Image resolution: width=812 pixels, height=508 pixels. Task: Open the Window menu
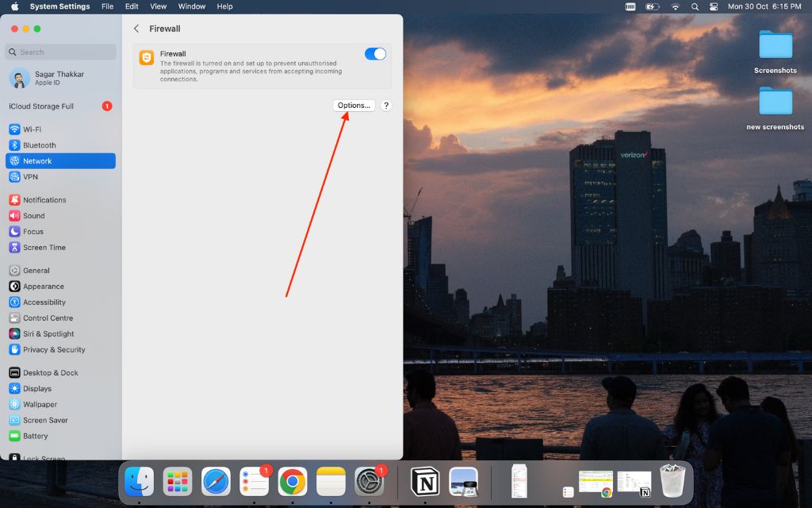192,6
